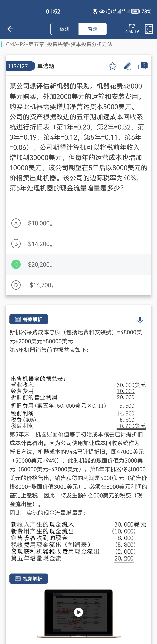The height and width of the screenshot is (644, 157).
Task: Select answer option B $14,200
Action: pyautogui.click(x=78, y=244)
